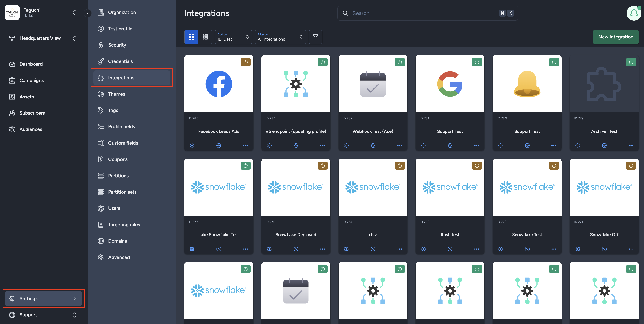This screenshot has height=324, width=644.
Task: View analytics for Webhook Test (Ace)
Action: coord(373,145)
